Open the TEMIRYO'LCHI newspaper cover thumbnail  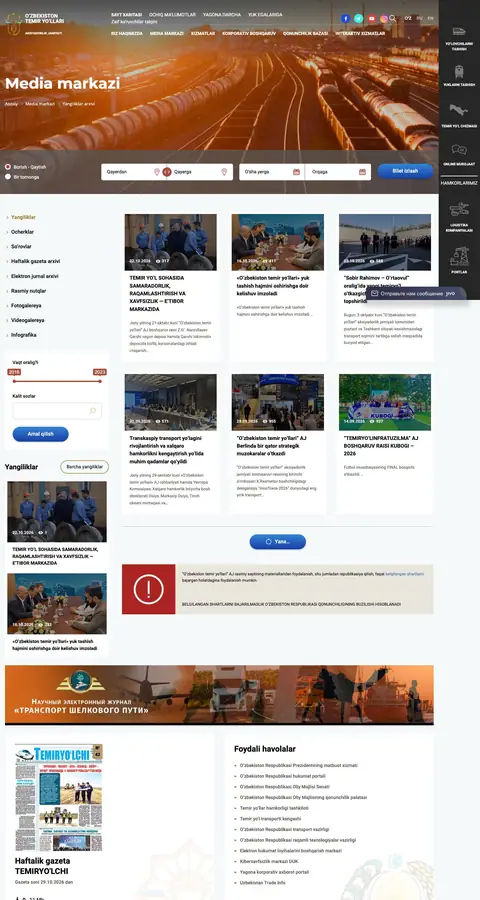coord(59,797)
